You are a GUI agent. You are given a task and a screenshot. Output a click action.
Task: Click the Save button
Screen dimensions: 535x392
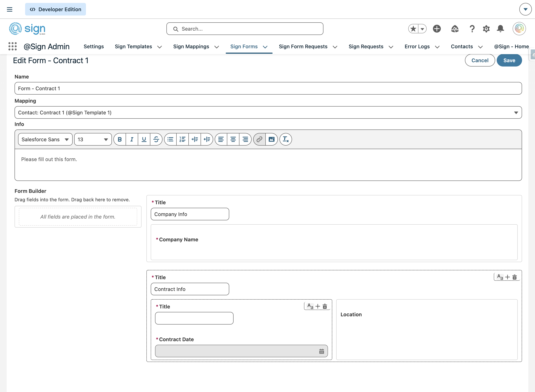click(x=509, y=60)
